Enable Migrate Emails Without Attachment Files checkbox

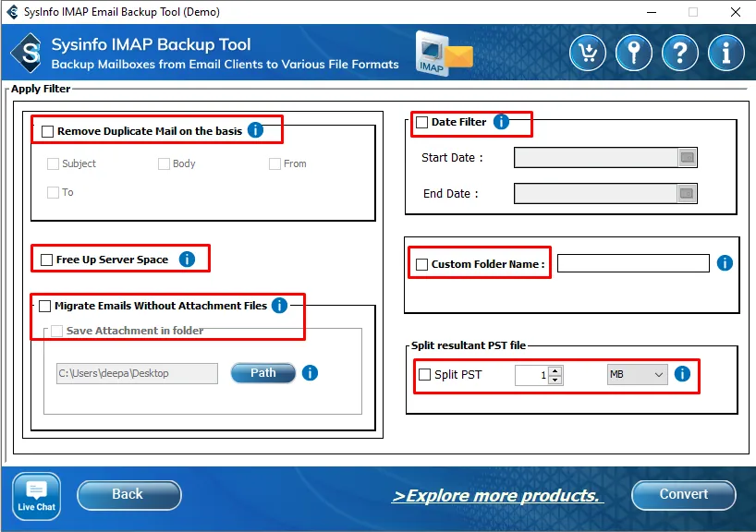pyautogui.click(x=45, y=306)
